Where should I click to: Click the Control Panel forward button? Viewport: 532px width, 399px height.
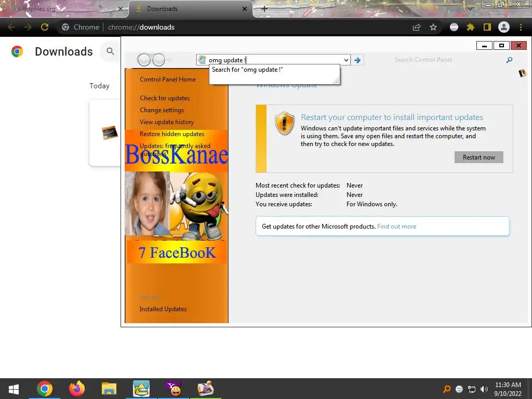(x=158, y=60)
